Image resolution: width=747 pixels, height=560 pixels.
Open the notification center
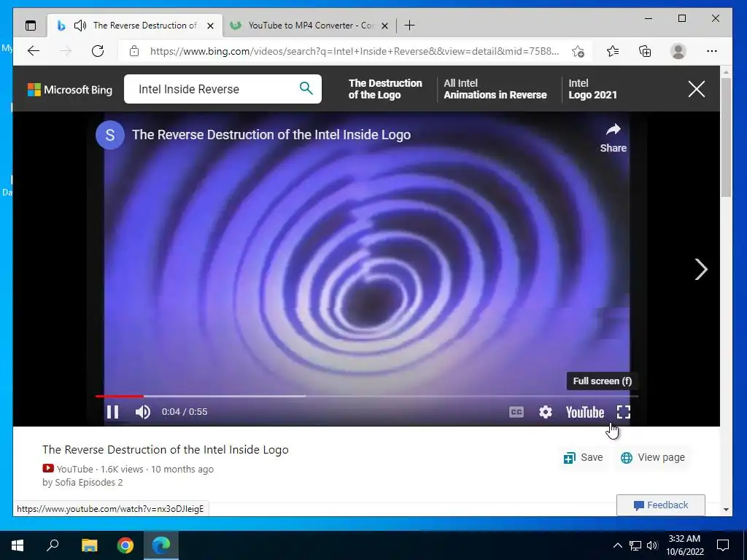pyautogui.click(x=723, y=545)
